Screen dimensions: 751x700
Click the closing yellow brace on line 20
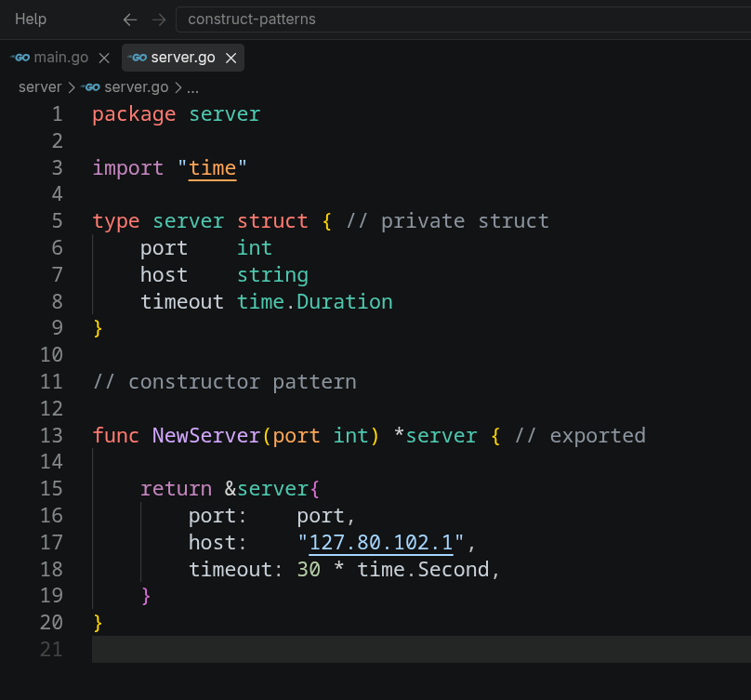click(98, 623)
